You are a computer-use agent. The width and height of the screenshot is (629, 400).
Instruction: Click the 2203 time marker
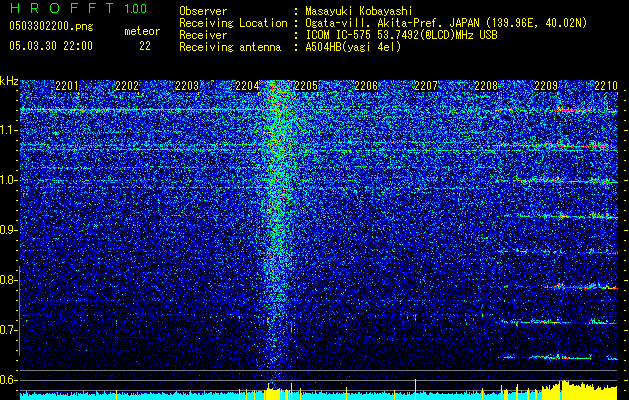(x=187, y=86)
